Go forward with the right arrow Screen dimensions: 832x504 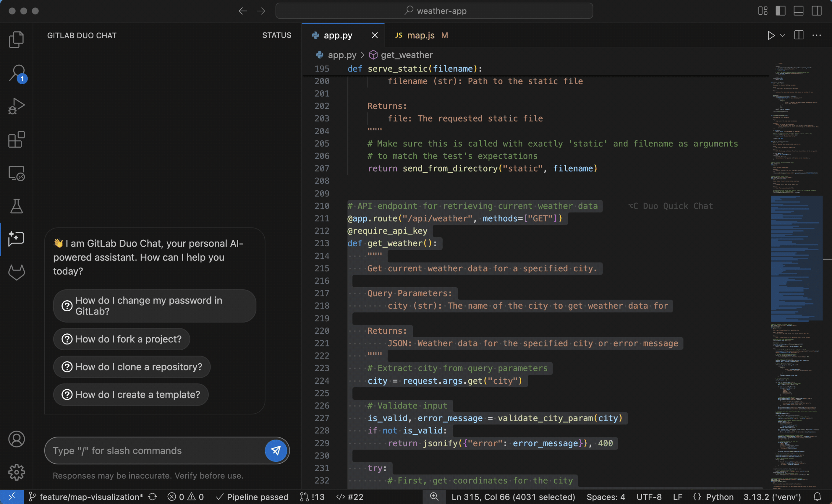click(x=261, y=11)
